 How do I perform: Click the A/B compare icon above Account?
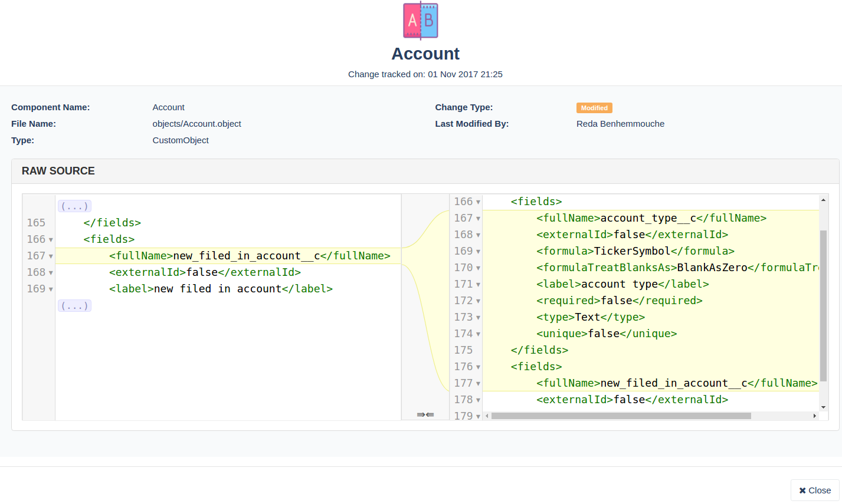pyautogui.click(x=420, y=21)
